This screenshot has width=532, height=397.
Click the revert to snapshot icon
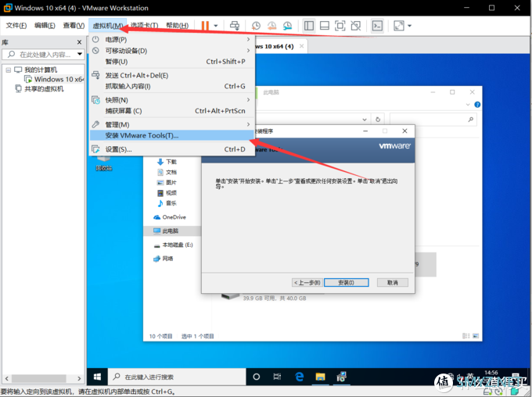[271, 26]
